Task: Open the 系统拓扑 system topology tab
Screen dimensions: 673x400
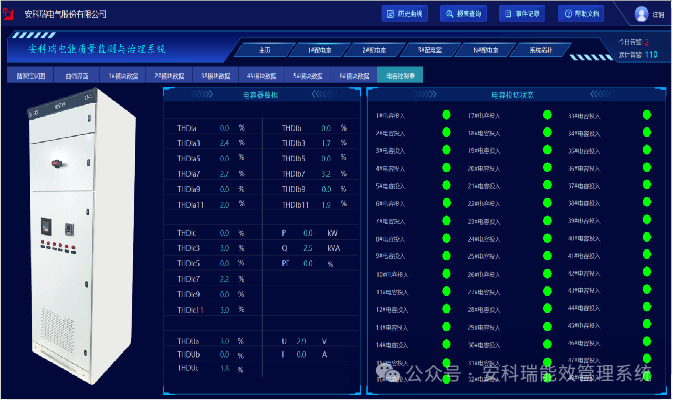Action: coord(540,50)
